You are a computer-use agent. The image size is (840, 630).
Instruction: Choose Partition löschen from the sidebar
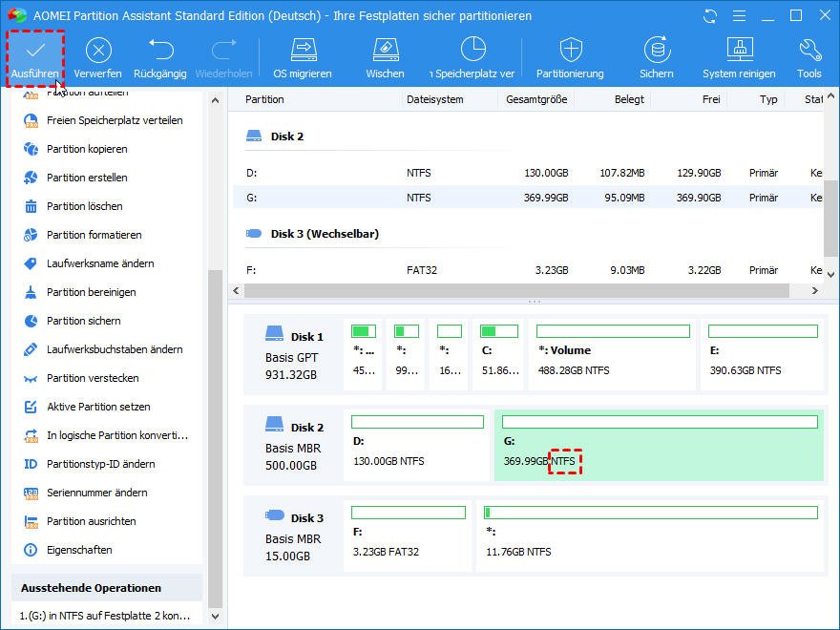pyautogui.click(x=84, y=206)
